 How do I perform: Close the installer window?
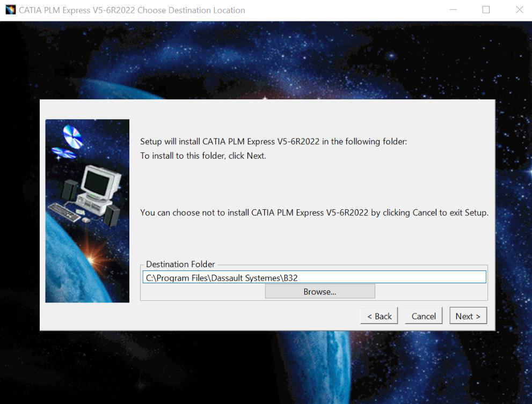[x=519, y=10]
